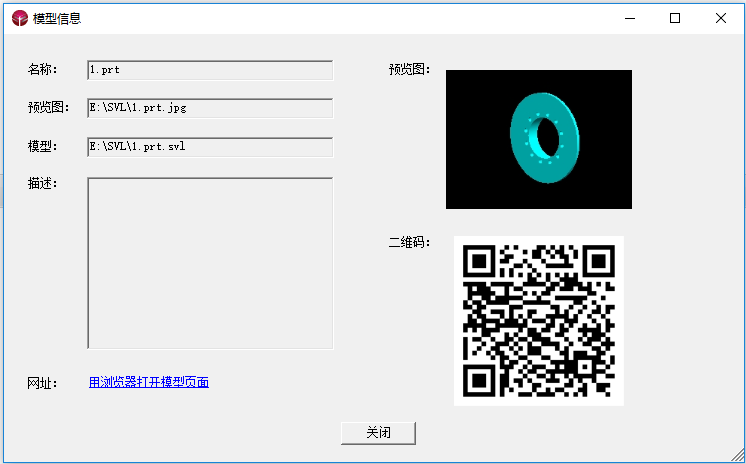This screenshot has height=464, width=746.
Task: Click the 预览图 path field E:\SVL\1.prt.jpg
Action: coord(210,108)
